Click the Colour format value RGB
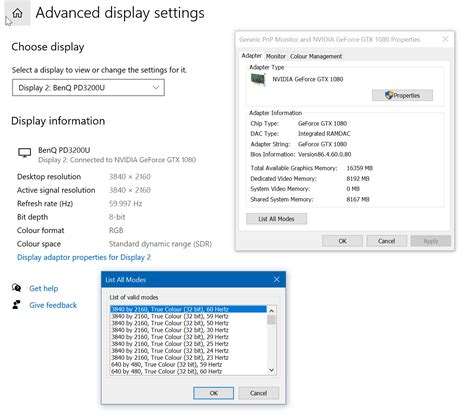474x420 pixels. (116, 230)
